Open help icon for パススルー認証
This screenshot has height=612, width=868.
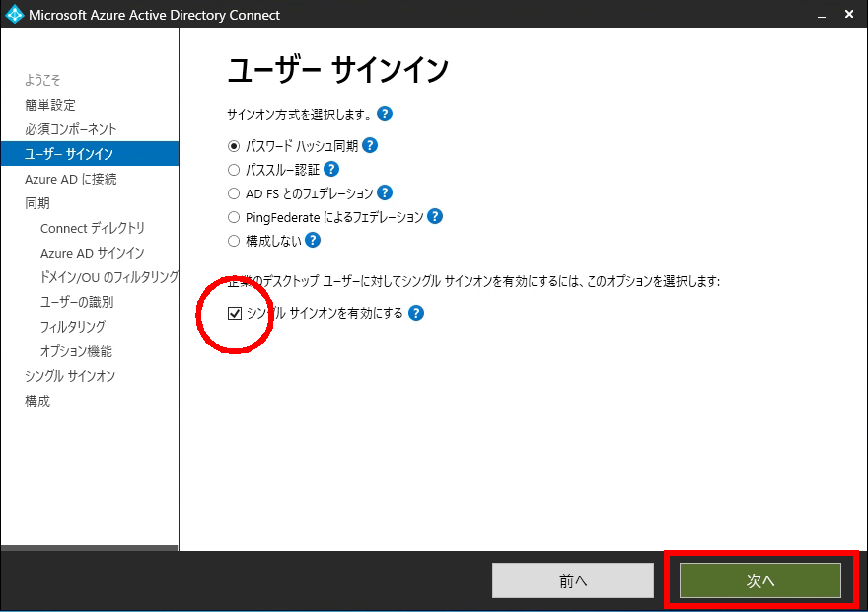tap(331, 169)
